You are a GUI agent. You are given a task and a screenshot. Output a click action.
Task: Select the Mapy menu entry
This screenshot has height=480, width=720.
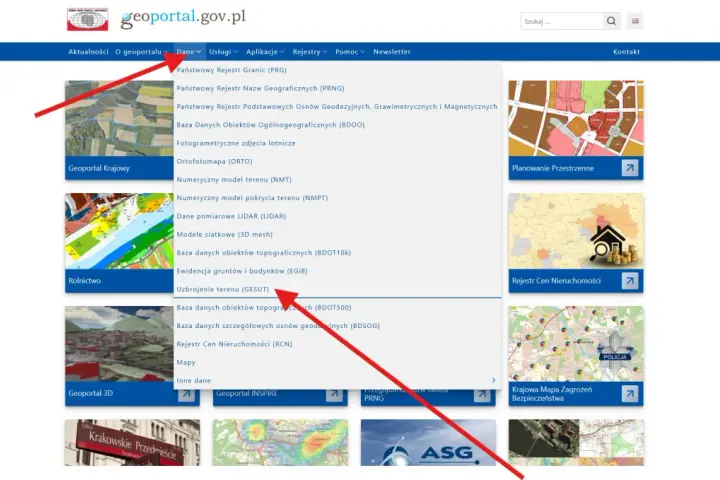186,362
